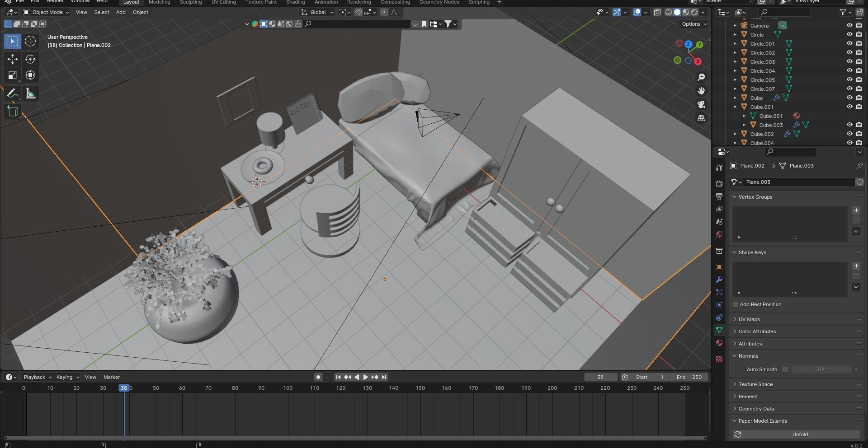
Task: Click the current frame 38 field
Action: [601, 377]
